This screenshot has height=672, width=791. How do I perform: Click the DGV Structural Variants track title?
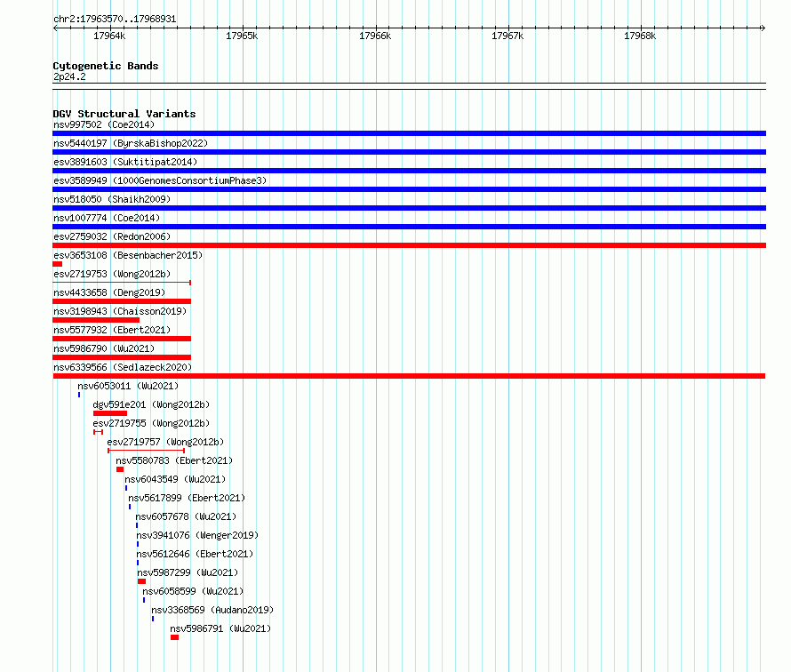coord(124,114)
